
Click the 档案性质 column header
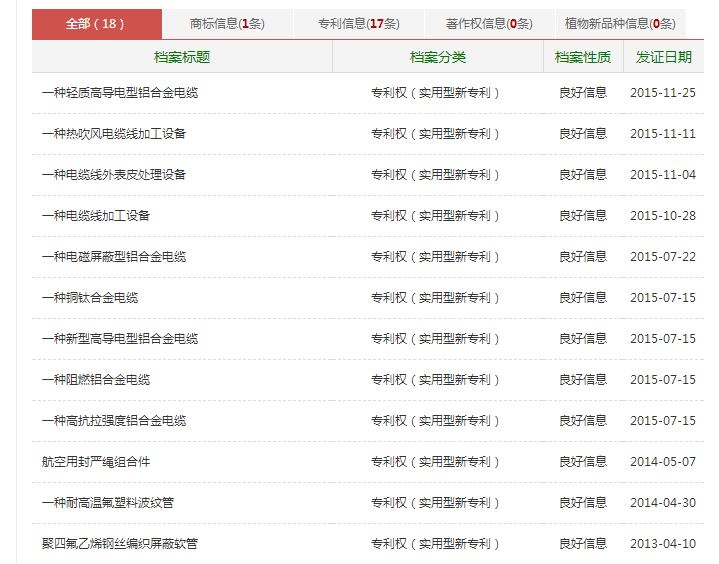pos(583,57)
